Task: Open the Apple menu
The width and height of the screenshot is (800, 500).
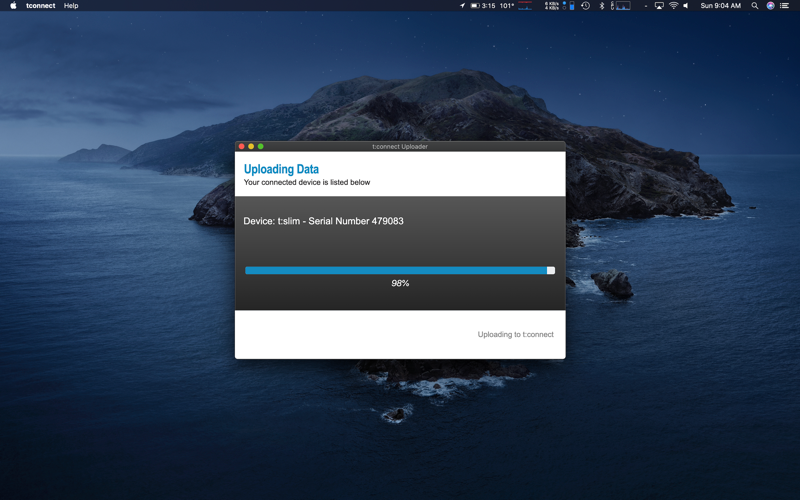Action: pos(13,6)
